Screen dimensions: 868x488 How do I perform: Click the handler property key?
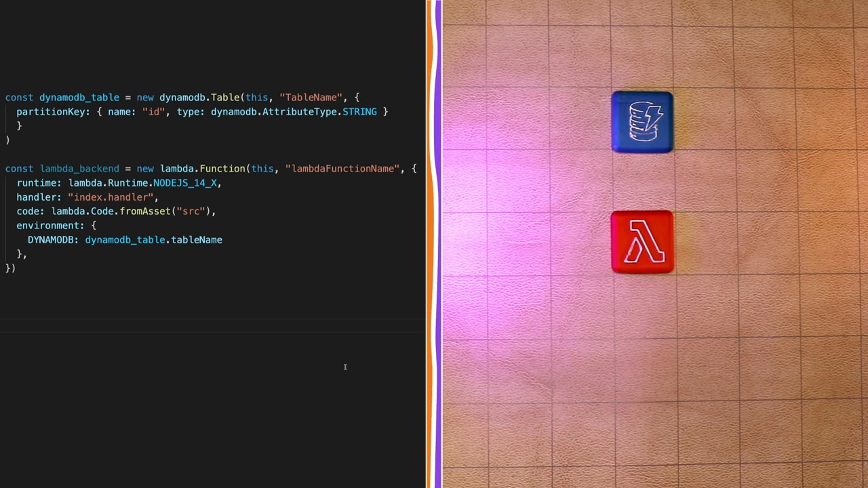tap(37, 197)
